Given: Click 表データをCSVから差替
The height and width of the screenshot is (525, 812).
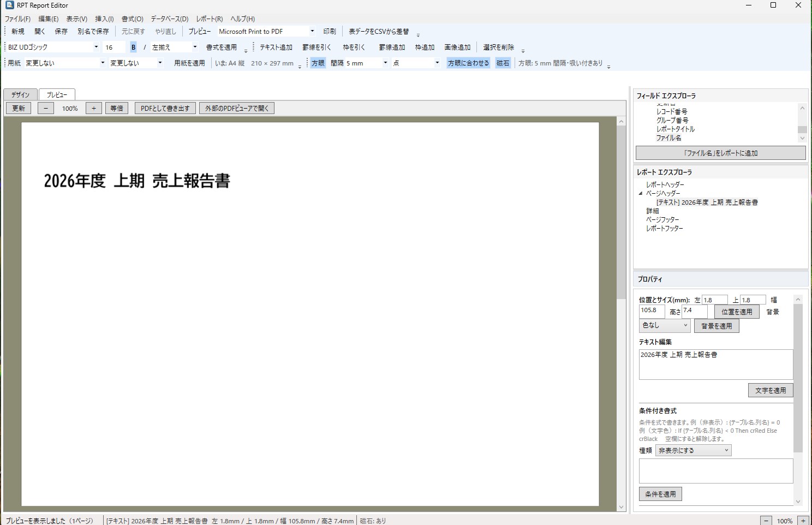Looking at the screenshot, I should pos(379,32).
